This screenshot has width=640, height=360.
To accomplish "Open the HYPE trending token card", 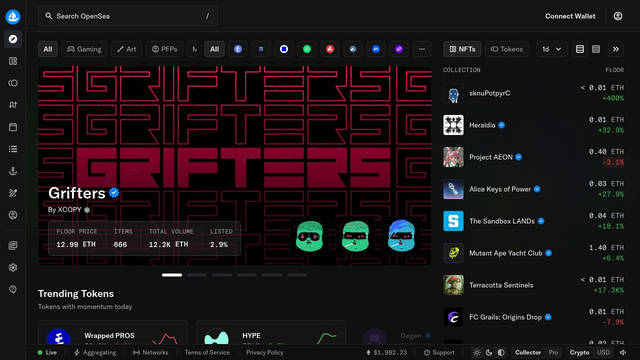I will [270, 333].
